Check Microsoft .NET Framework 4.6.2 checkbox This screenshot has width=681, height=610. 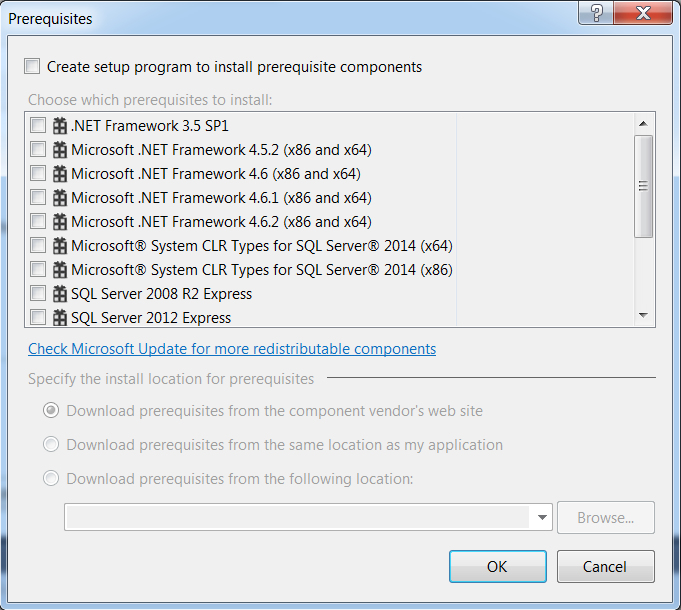click(x=38, y=221)
